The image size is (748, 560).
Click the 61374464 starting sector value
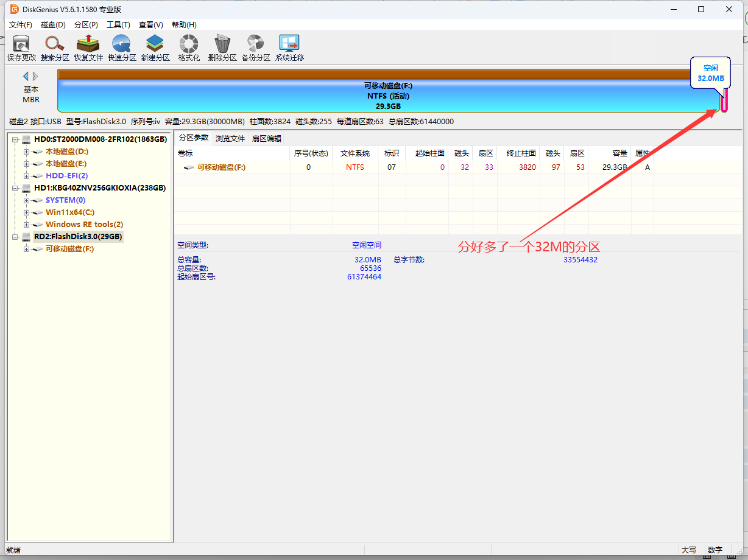pyautogui.click(x=364, y=276)
